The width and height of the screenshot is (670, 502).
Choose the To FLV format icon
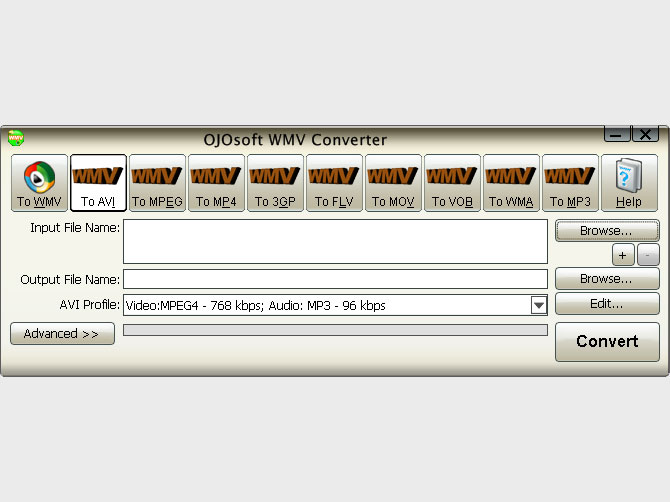pyautogui.click(x=334, y=183)
